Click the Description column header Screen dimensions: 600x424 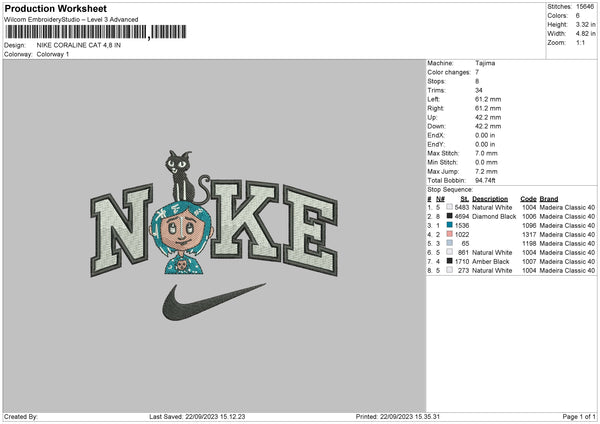pos(490,199)
